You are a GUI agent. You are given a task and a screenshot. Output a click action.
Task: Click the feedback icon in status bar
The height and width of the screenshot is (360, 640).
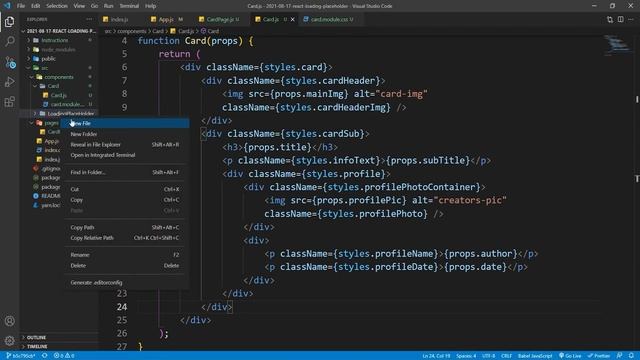620,356
